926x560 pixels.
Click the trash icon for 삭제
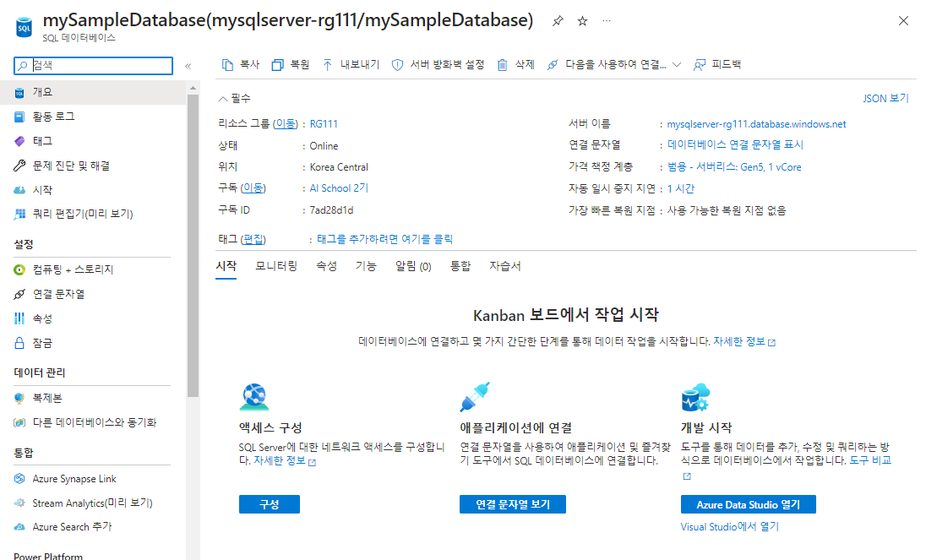point(502,65)
